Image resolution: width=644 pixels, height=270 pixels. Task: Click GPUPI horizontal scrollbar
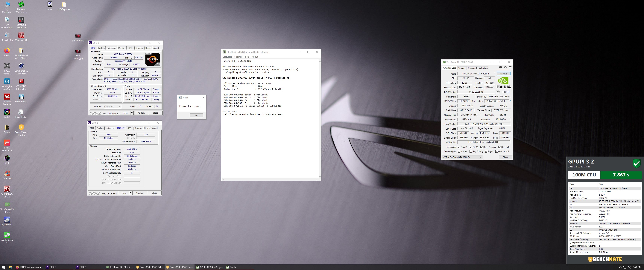270,180
